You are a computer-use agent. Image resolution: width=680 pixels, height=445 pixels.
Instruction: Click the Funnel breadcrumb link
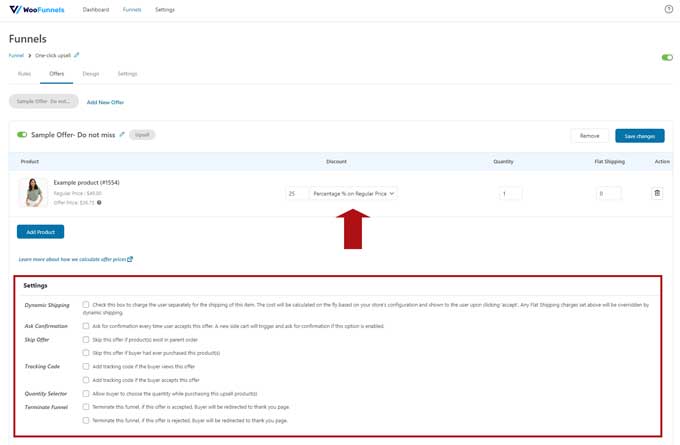16,56
